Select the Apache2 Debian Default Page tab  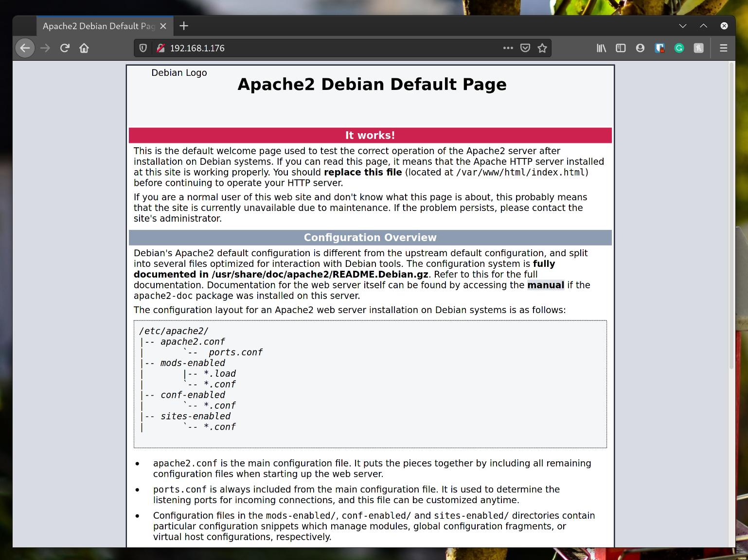(99, 26)
